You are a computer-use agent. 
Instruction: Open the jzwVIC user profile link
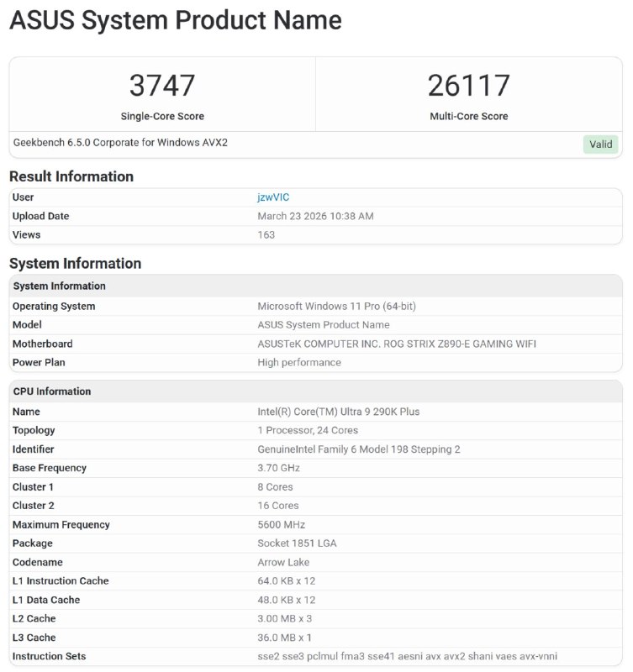pyautogui.click(x=273, y=197)
